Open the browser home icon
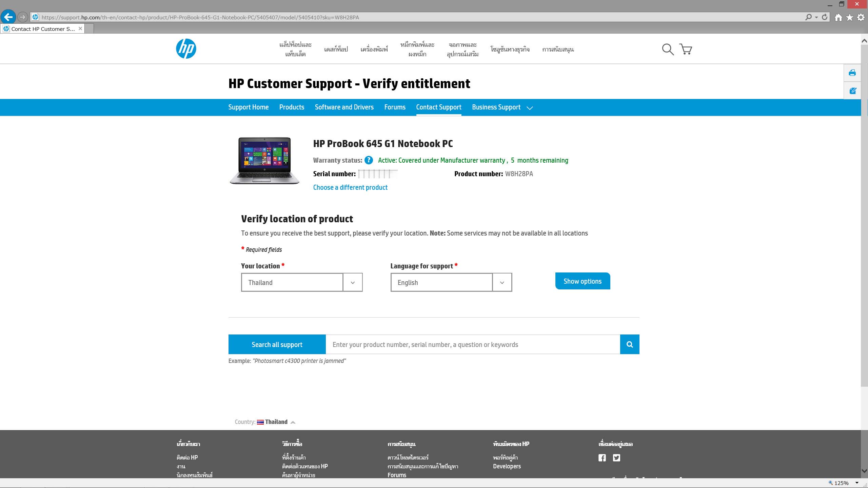Viewport: 868px width, 488px height. coord(838,17)
